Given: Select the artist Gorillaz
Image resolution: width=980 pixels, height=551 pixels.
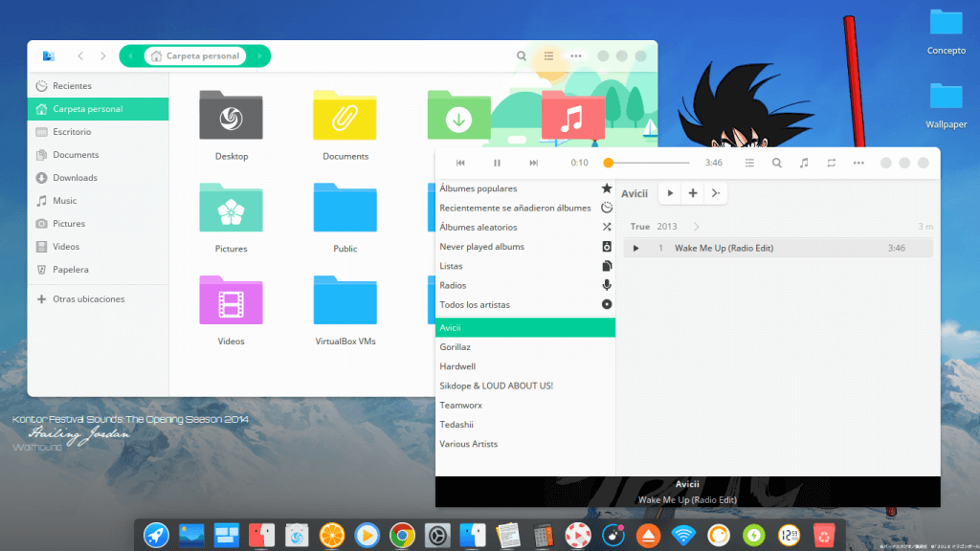Looking at the screenshot, I should coord(525,346).
